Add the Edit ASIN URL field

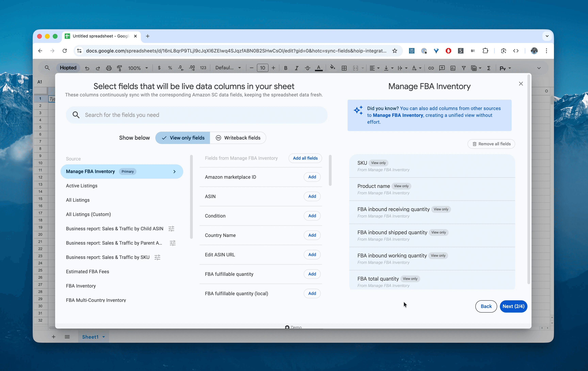312,255
